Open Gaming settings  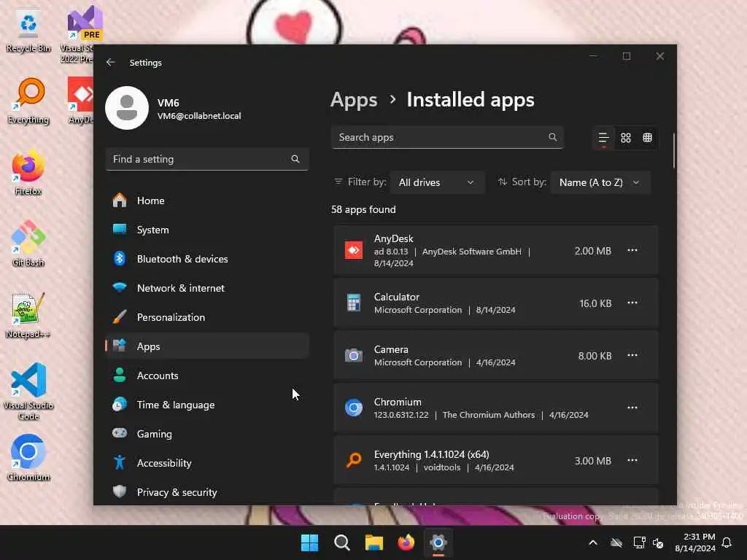[206, 434]
